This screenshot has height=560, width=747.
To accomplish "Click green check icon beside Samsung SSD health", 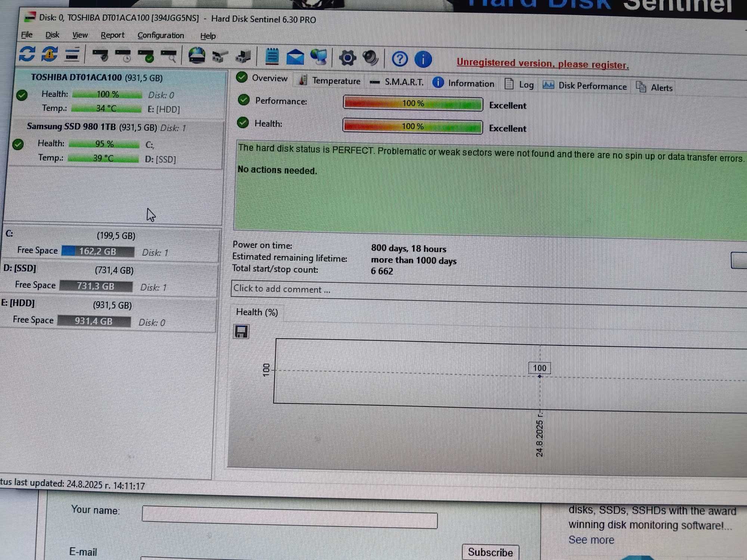I will (18, 144).
